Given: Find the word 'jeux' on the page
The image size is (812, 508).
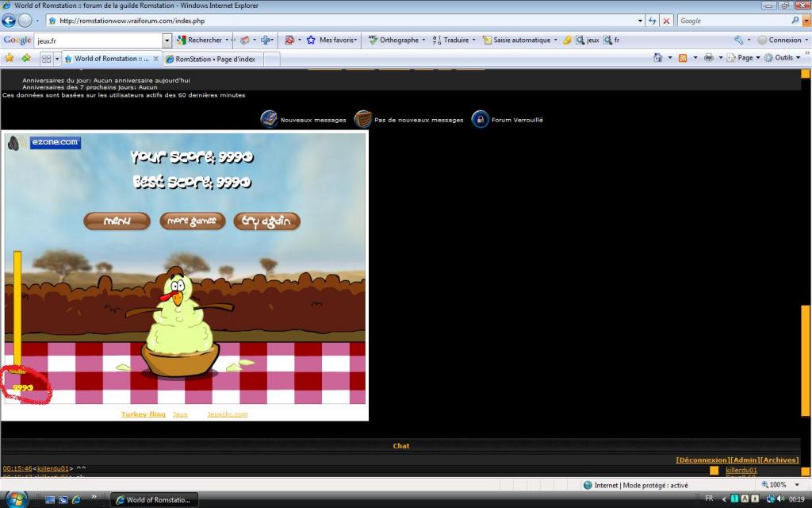Looking at the screenshot, I should point(588,40).
